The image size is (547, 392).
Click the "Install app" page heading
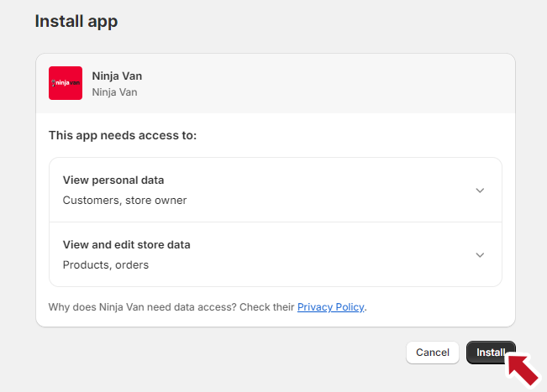coord(76,21)
